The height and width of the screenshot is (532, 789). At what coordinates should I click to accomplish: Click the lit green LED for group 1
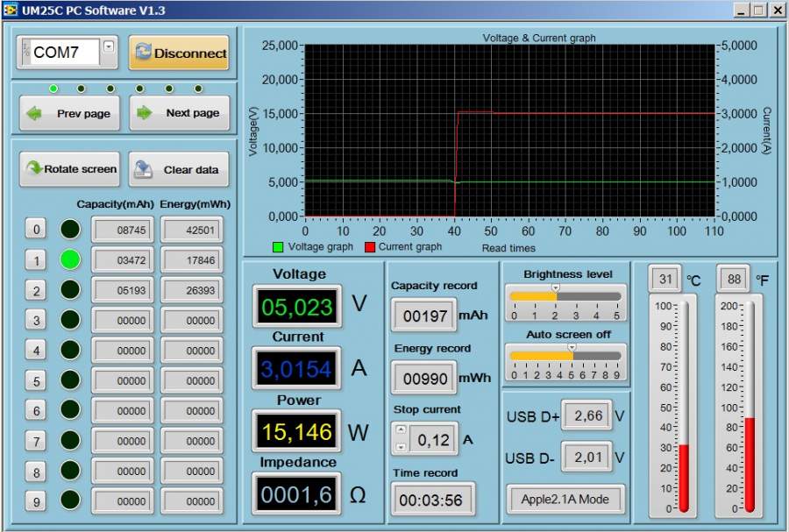(70, 259)
